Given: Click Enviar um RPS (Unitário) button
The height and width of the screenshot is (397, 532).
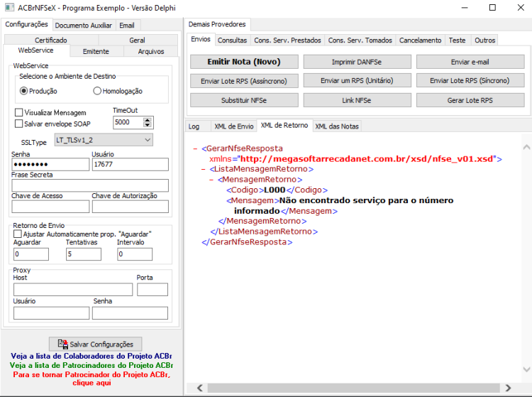Looking at the screenshot, I should [x=357, y=81].
